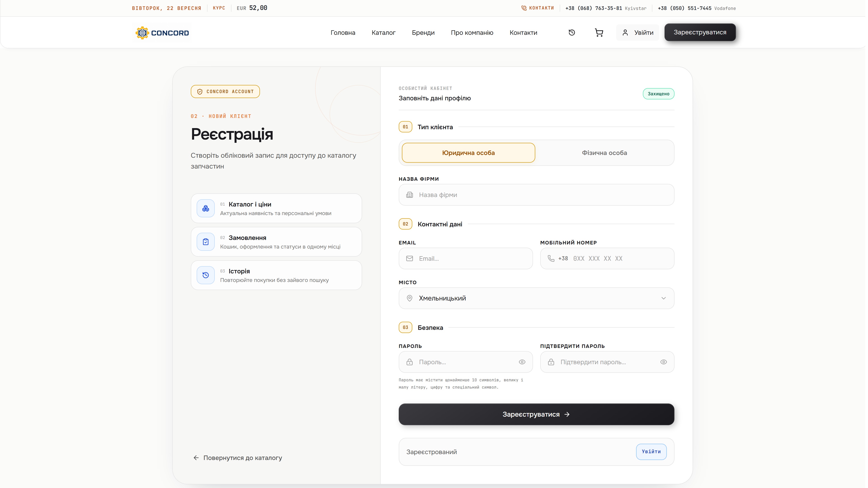
Task: Open Бренди navigation item
Action: point(423,33)
